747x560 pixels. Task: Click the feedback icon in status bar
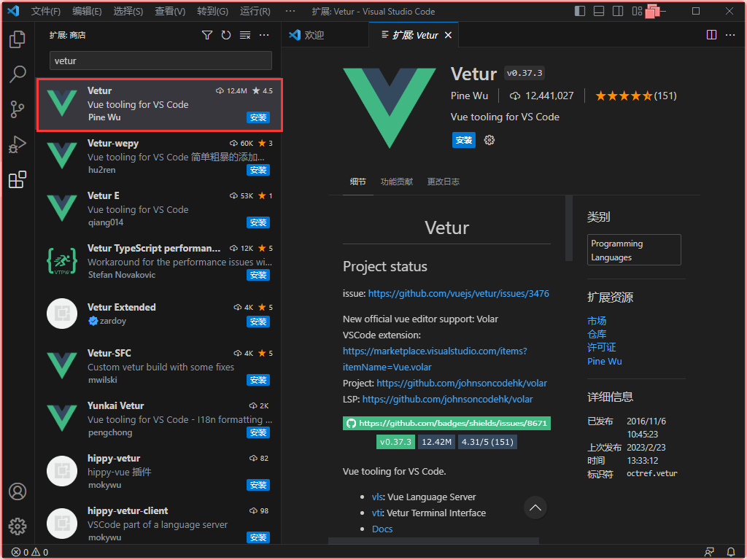point(709,552)
